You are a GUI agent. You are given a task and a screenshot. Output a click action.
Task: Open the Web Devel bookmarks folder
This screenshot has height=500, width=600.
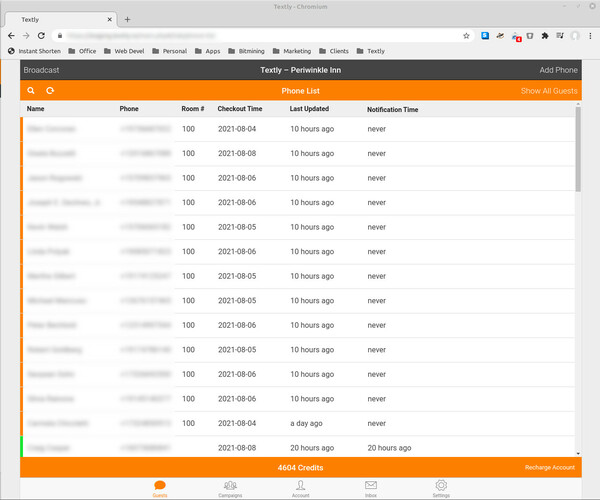click(124, 51)
